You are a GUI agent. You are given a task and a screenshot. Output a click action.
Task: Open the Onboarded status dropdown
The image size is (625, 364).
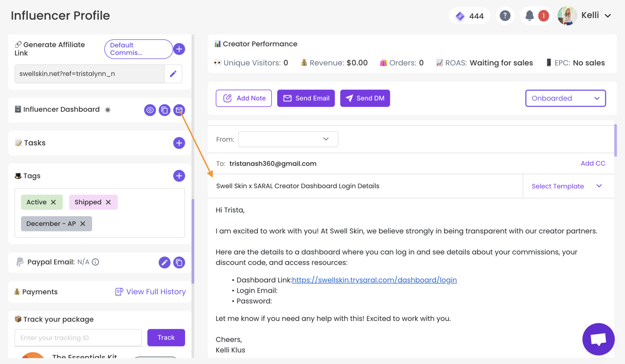click(565, 98)
